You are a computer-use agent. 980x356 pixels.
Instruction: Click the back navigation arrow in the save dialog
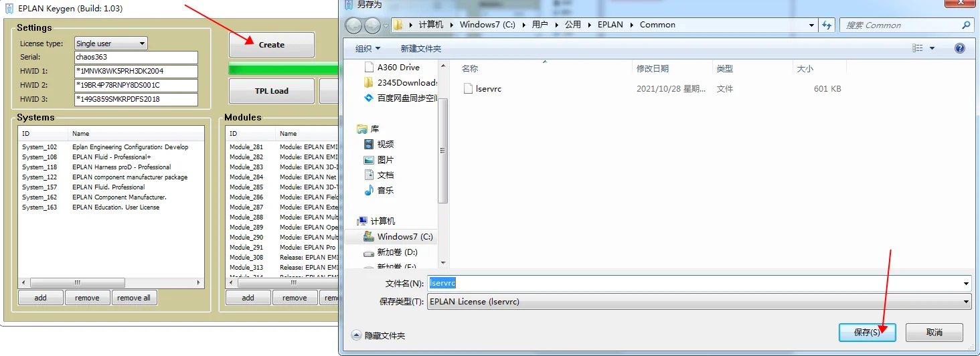point(353,25)
